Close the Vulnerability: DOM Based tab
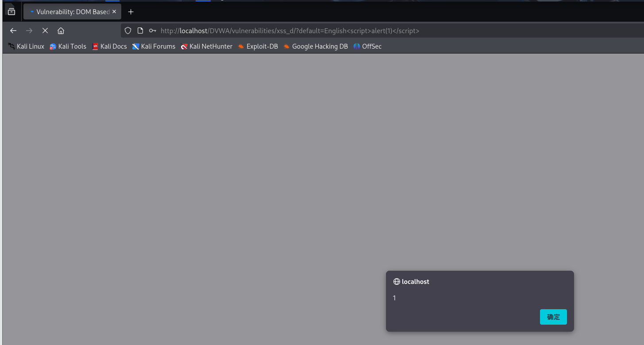644x345 pixels. click(x=115, y=12)
